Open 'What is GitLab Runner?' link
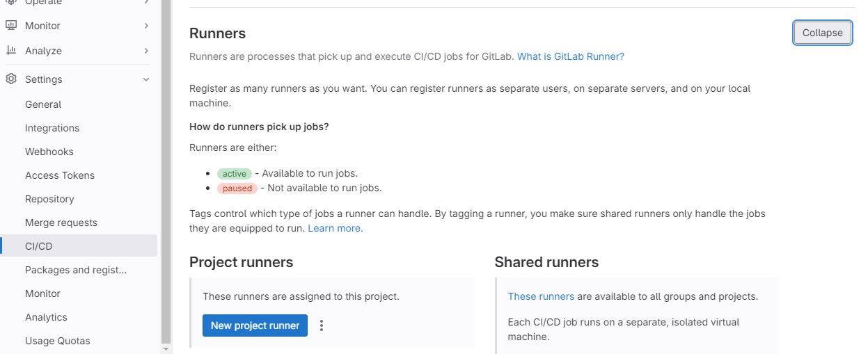 click(570, 56)
